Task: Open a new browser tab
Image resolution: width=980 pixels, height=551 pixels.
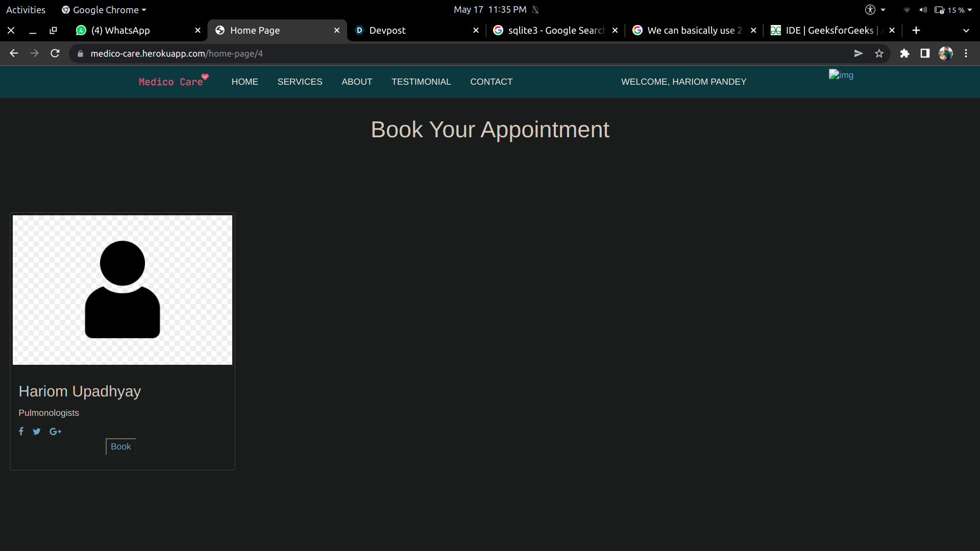Action: pos(916,31)
